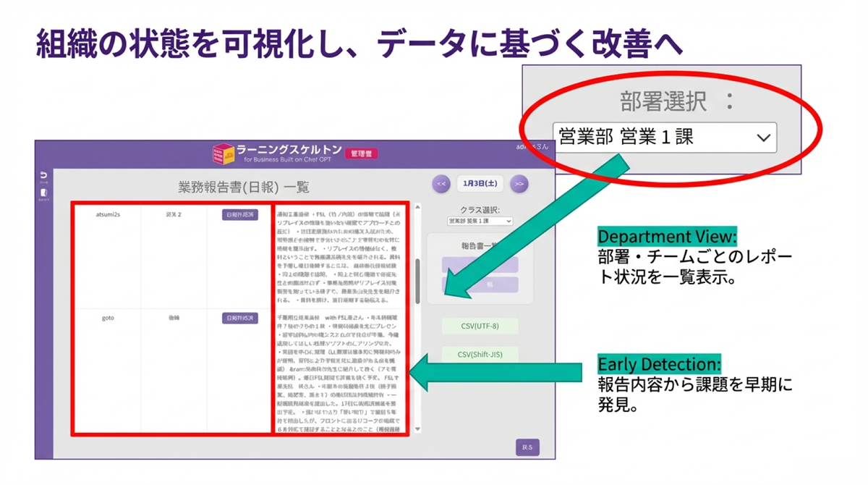Expand the small クラス選択 dropdown in app panel
Screen dimensions: 868x485
tap(480, 221)
